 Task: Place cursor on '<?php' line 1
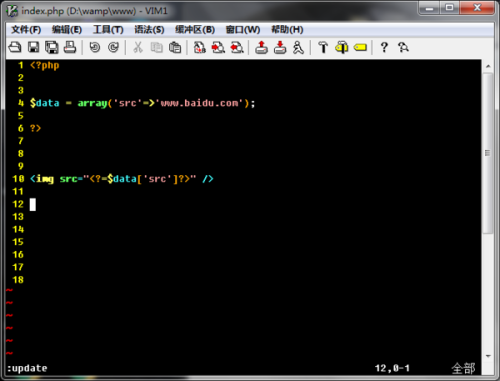45,65
